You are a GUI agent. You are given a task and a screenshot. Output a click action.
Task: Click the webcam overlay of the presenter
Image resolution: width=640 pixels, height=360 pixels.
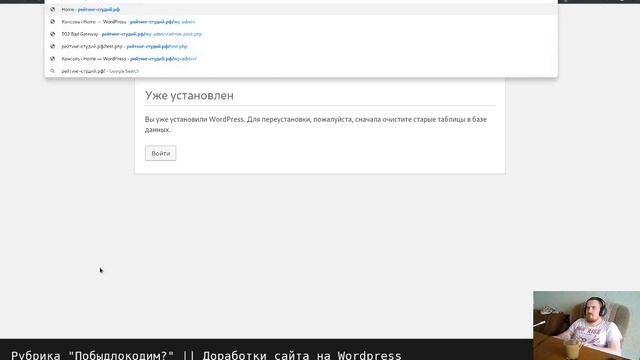[x=587, y=325]
